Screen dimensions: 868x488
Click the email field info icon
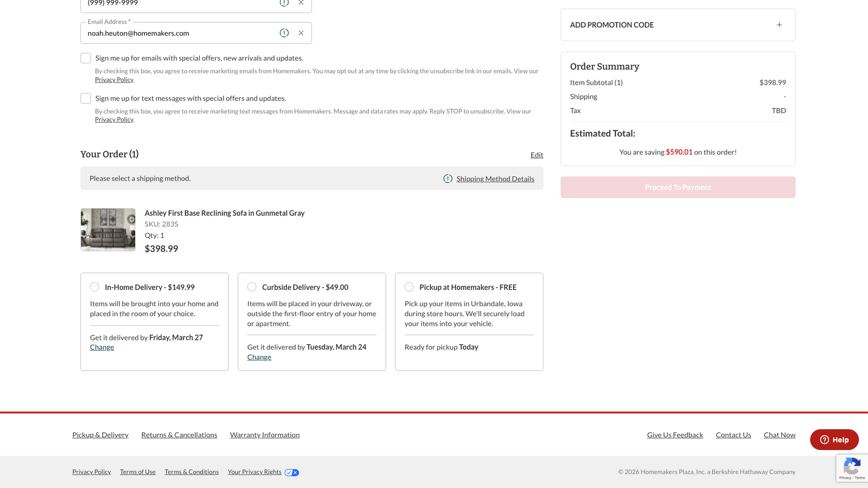click(x=284, y=33)
